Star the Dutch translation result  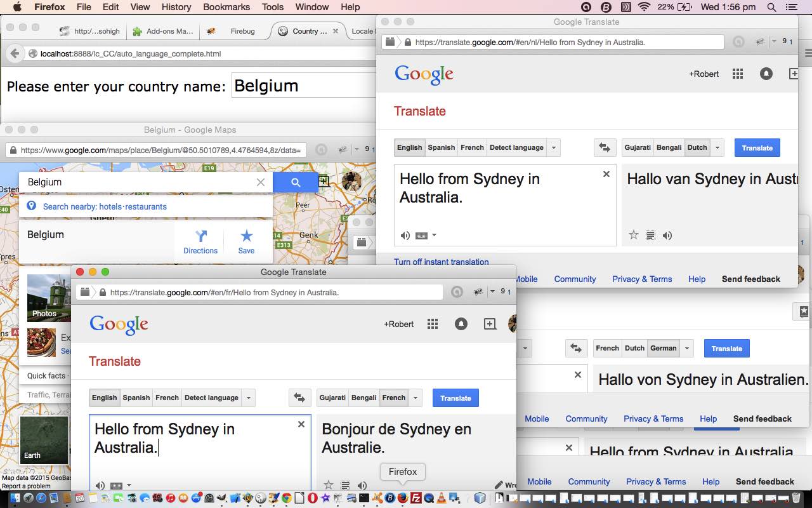[x=633, y=235]
